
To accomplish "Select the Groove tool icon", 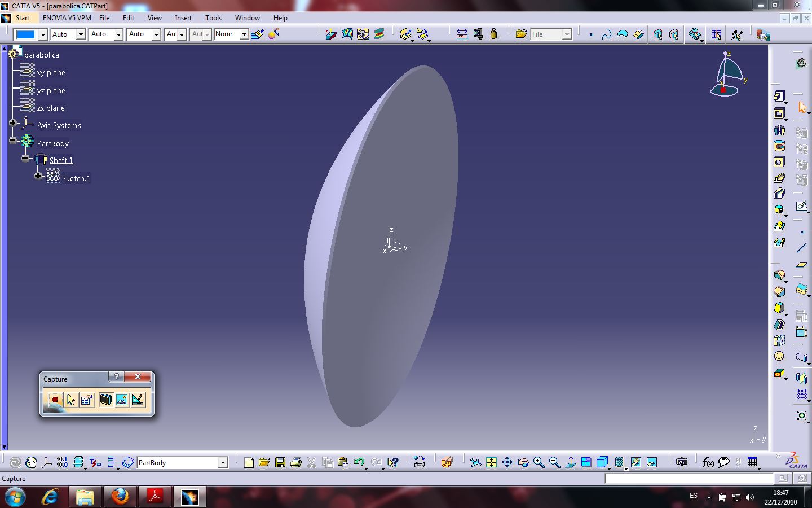I will (x=779, y=146).
